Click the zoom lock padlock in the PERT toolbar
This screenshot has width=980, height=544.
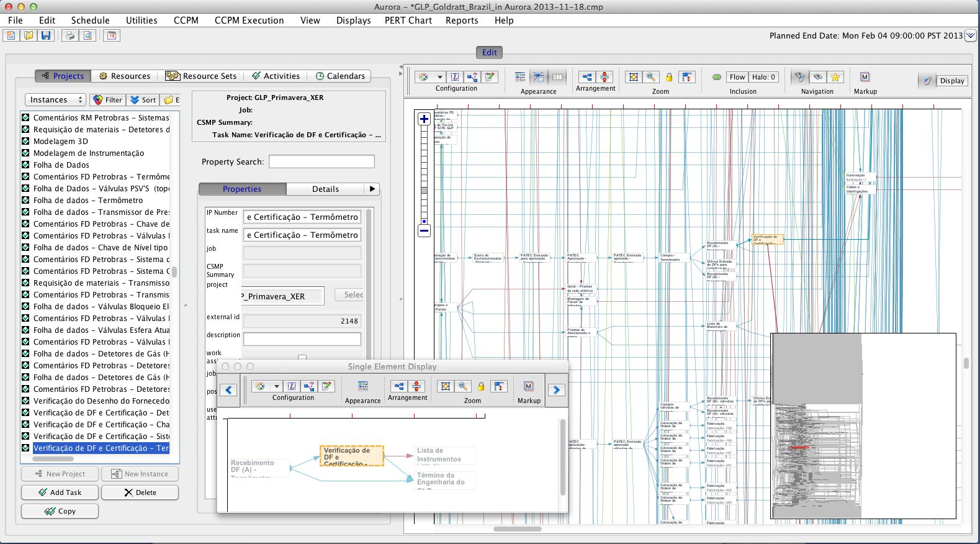669,77
